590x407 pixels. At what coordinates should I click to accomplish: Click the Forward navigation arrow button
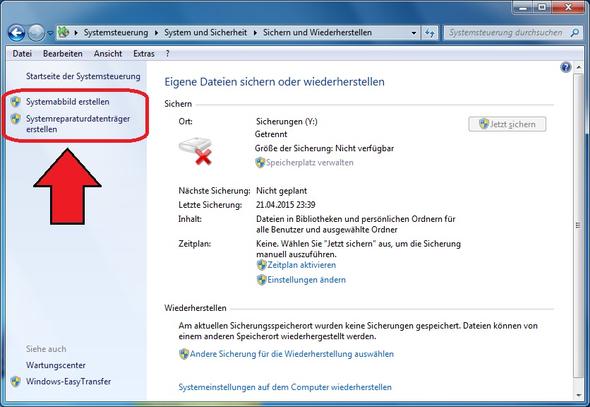tap(36, 33)
